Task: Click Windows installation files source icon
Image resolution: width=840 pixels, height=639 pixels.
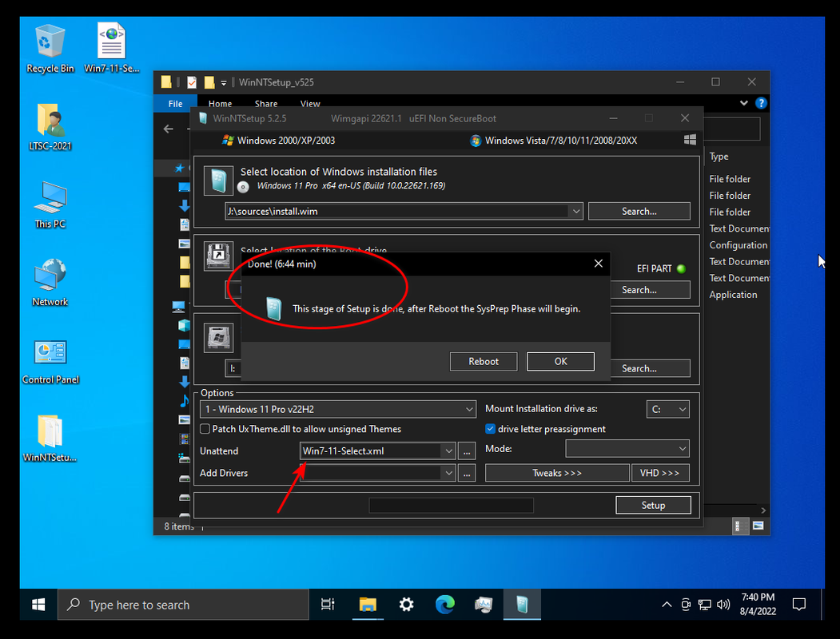Action: [x=218, y=181]
